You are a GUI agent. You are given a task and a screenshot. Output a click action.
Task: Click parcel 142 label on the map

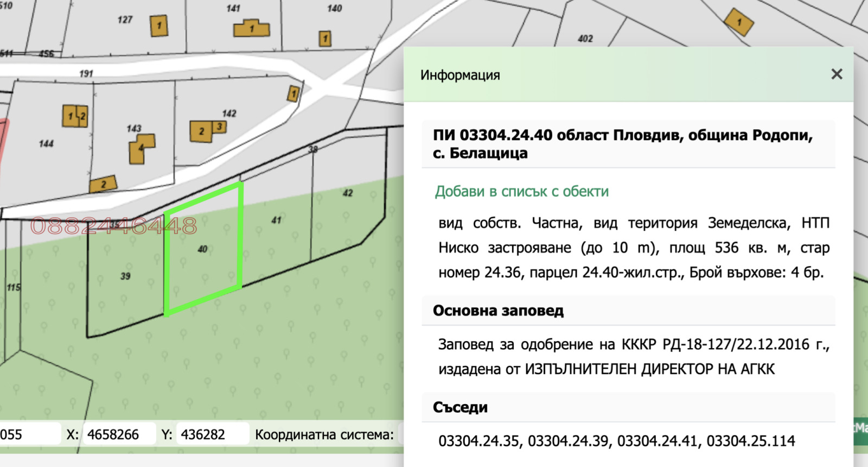pos(229,113)
